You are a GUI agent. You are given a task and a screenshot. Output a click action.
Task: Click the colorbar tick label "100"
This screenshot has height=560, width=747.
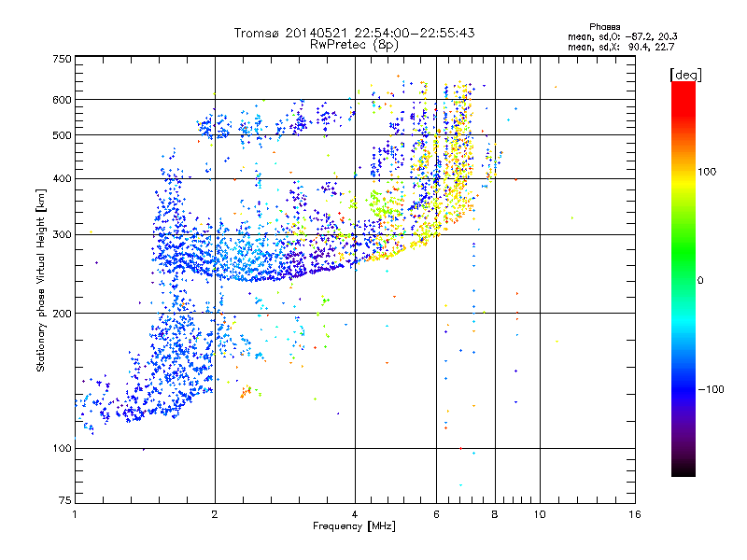(x=707, y=172)
